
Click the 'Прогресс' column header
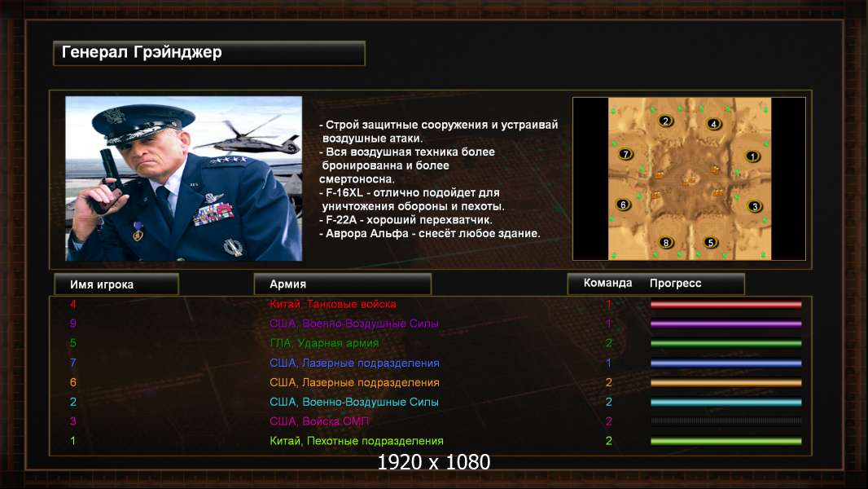675,283
